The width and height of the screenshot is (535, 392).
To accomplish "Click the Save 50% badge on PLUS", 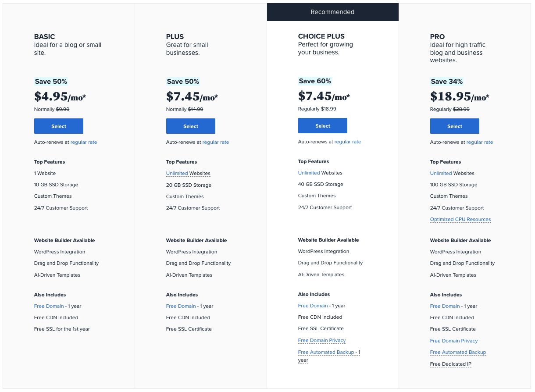I will 183,82.
